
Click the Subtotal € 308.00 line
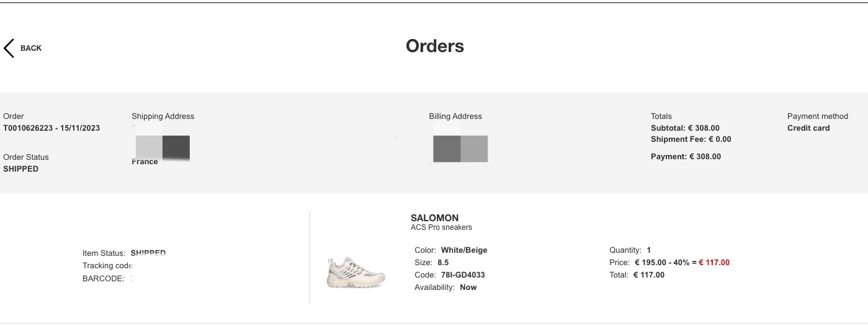point(685,128)
